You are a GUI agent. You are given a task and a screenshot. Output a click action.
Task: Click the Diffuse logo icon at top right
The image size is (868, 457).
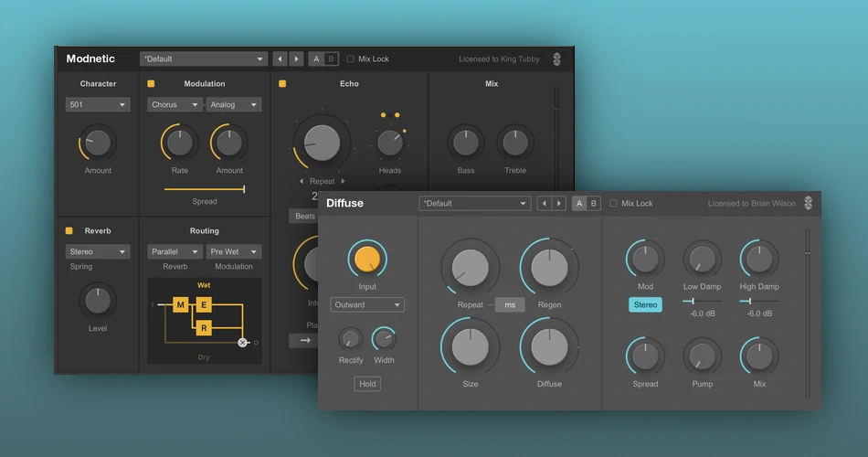pos(808,203)
